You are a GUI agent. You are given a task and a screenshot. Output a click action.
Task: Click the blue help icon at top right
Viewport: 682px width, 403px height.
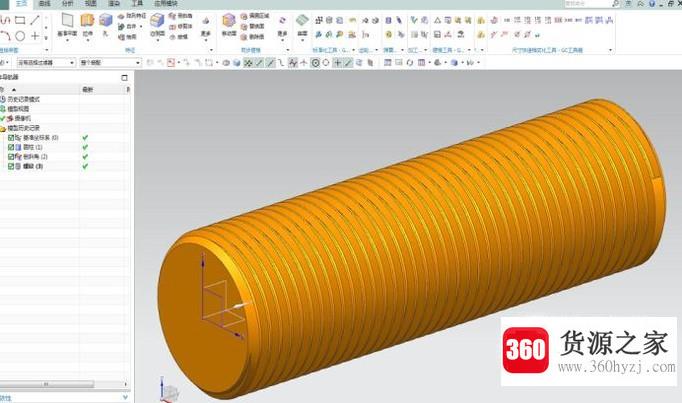tap(652, 3)
